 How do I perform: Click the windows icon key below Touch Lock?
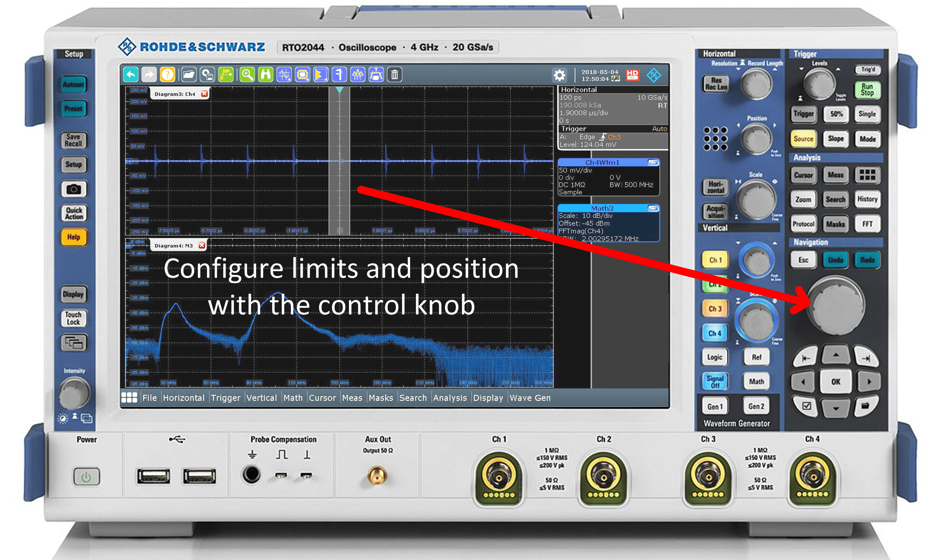pos(74,343)
